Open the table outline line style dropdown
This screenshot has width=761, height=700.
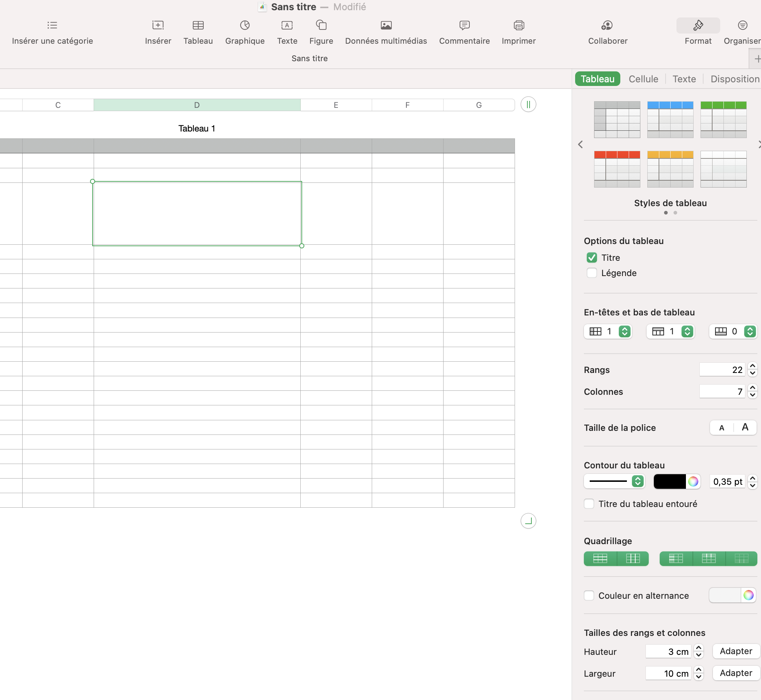tap(638, 481)
